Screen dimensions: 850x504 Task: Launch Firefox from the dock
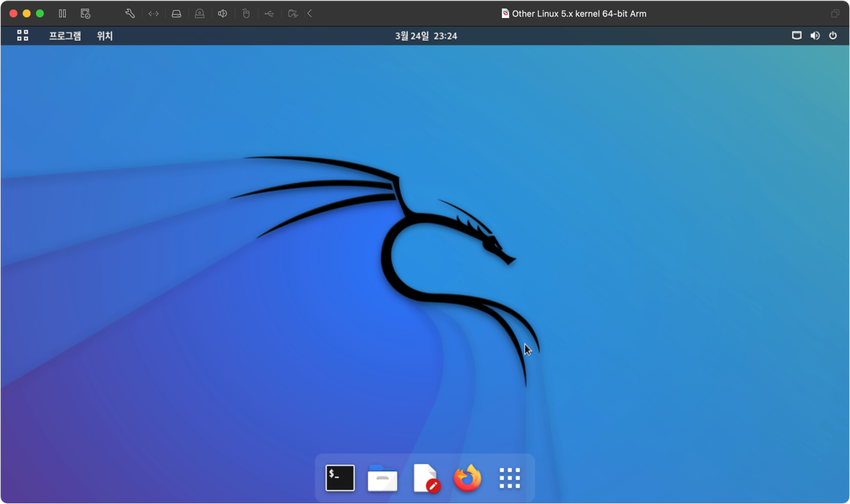[467, 478]
